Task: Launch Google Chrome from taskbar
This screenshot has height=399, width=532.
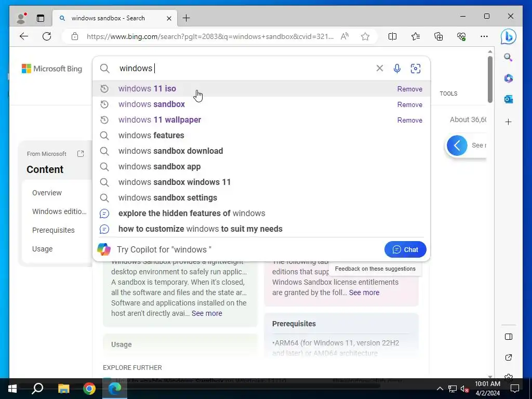Action: coord(89,389)
